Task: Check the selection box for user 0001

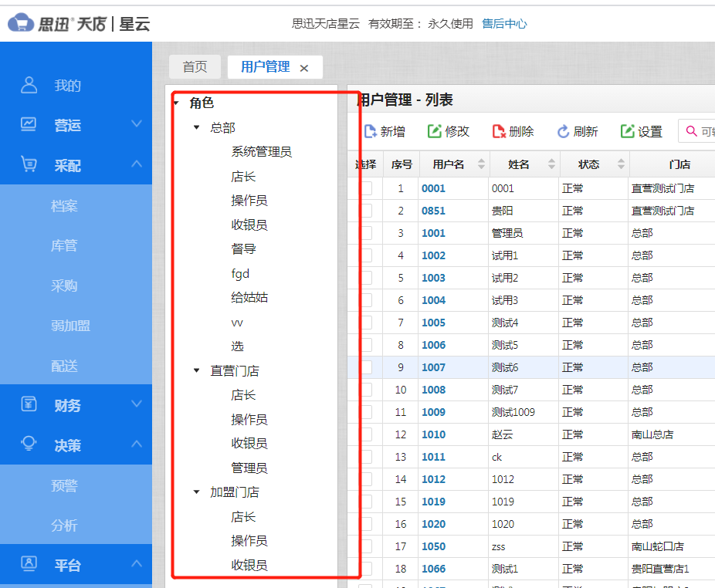Action: pos(369,188)
